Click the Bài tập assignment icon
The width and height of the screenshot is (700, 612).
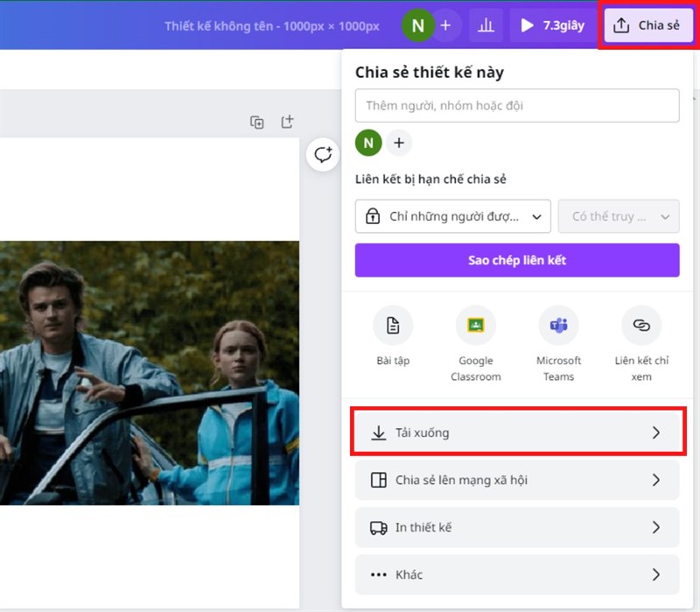(393, 326)
